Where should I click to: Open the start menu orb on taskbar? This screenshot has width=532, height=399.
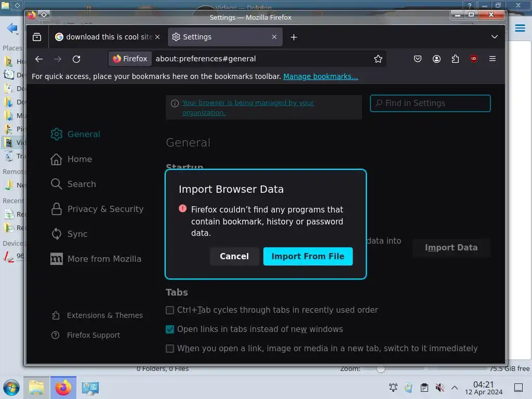point(11,388)
